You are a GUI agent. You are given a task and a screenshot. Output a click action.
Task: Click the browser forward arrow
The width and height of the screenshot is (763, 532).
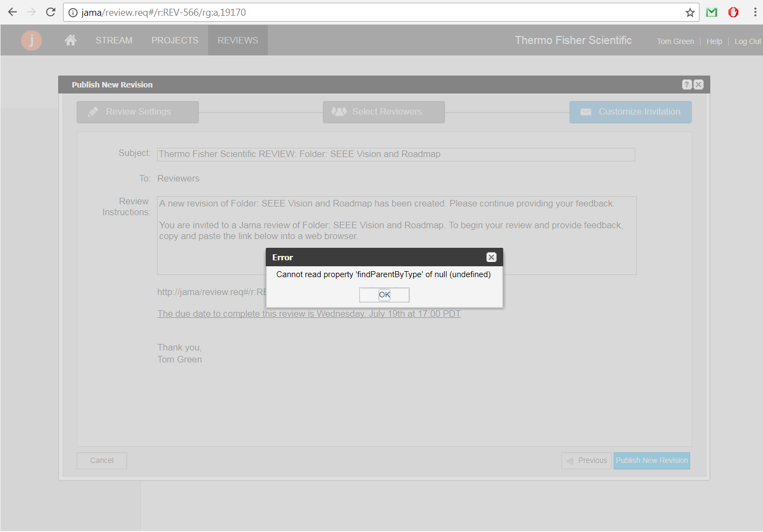click(32, 12)
